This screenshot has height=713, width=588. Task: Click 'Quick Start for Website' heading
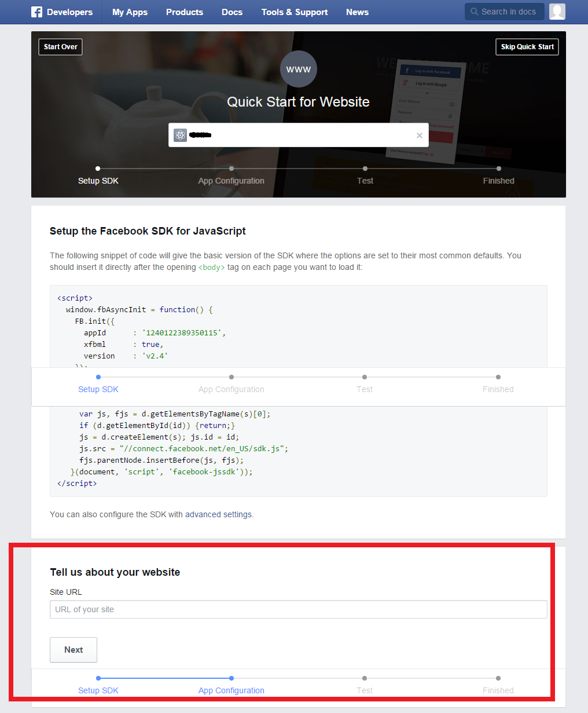[x=299, y=102]
